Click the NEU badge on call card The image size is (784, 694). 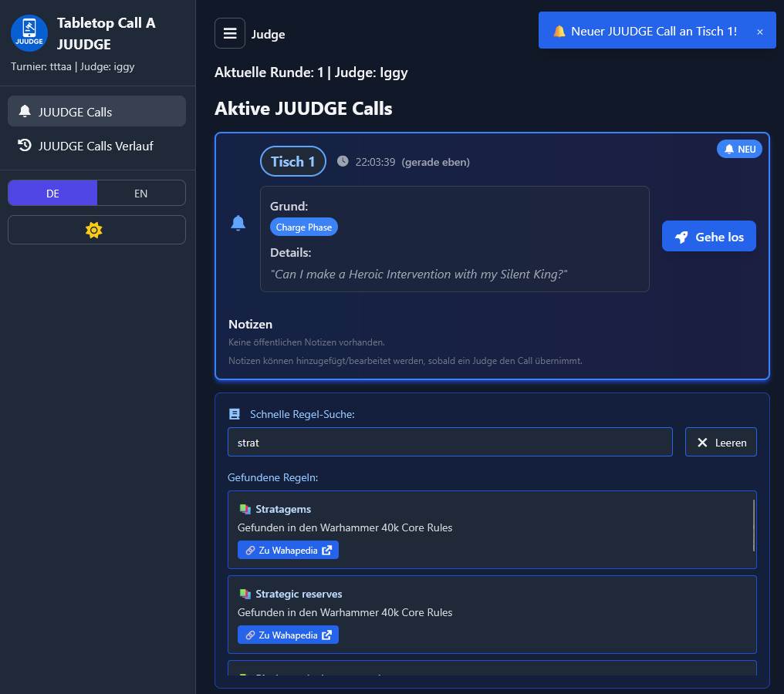point(739,149)
